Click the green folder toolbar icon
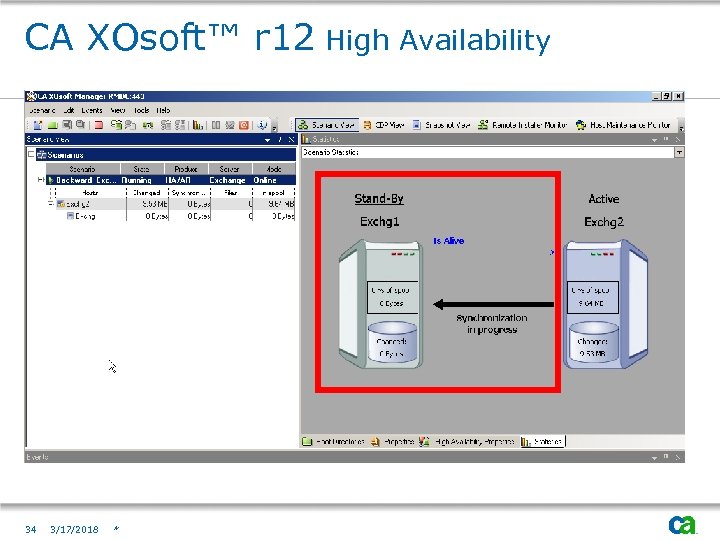720x540 pixels. click(x=52, y=125)
